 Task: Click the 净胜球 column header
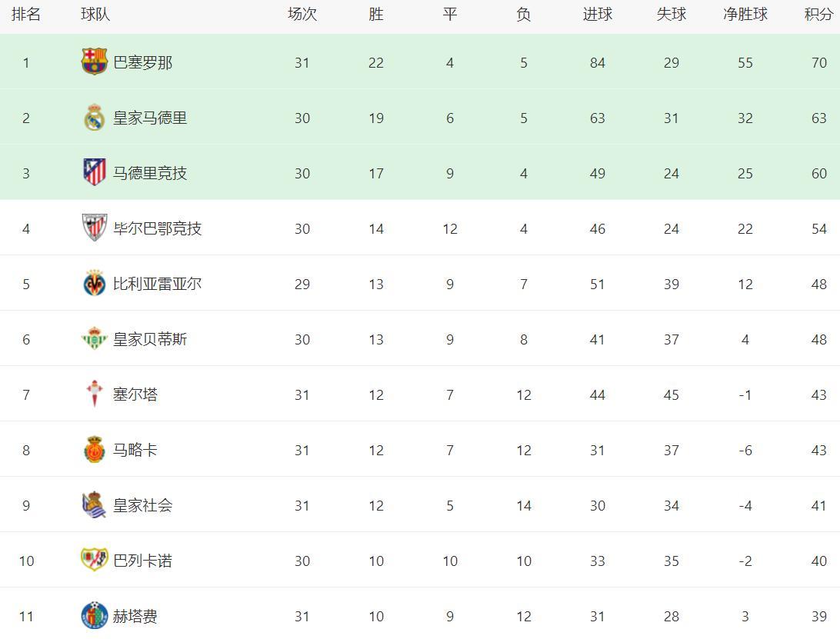pos(745,15)
